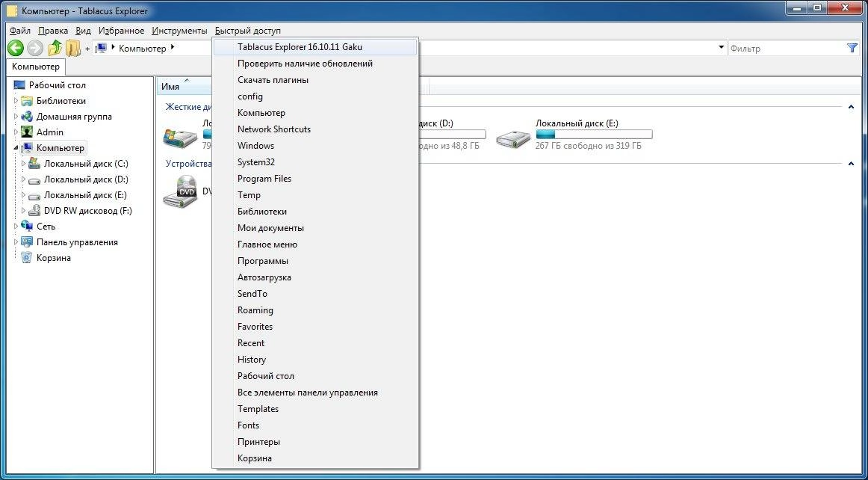The height and width of the screenshot is (480, 868).
Task: Go up one folder level icon
Action: (x=55, y=48)
